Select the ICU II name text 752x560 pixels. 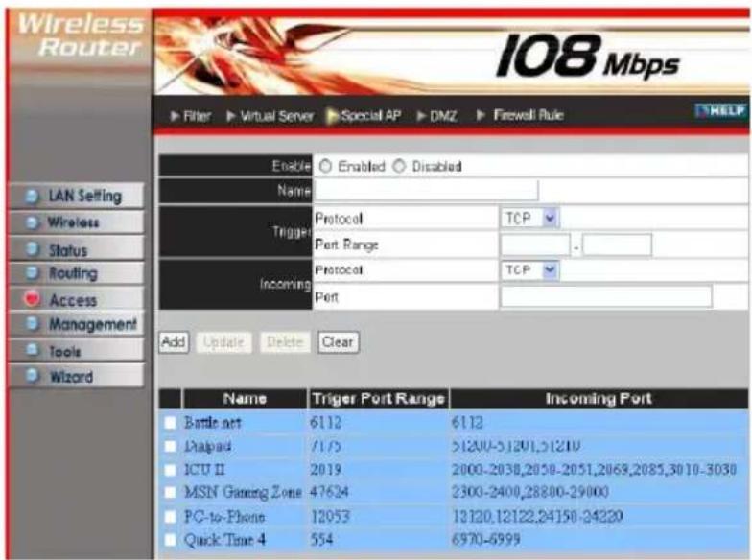tap(204, 470)
